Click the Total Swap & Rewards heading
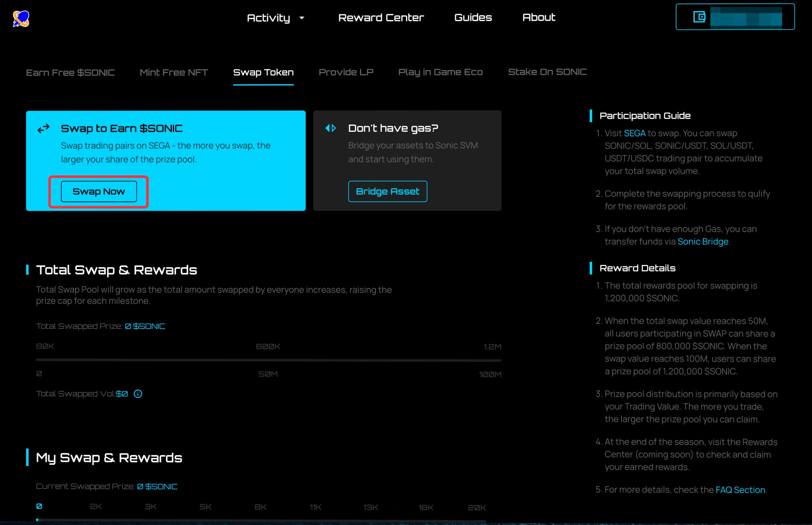This screenshot has width=812, height=525. point(117,270)
